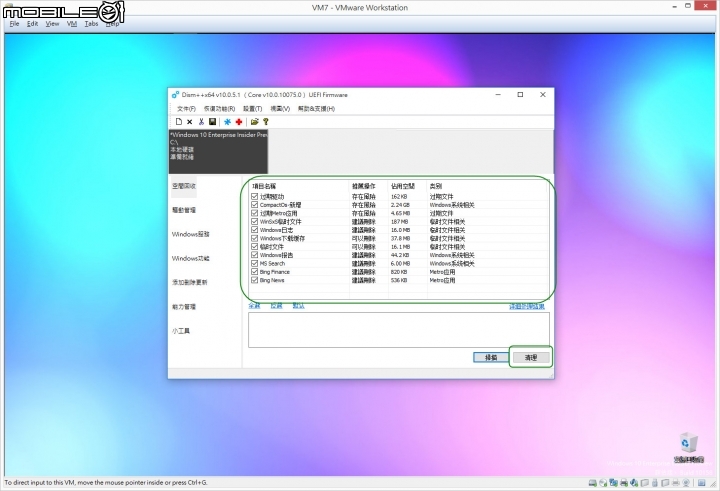Image resolution: width=720 pixels, height=491 pixels.
Task: Click the detailed scan results link
Action: (x=527, y=306)
